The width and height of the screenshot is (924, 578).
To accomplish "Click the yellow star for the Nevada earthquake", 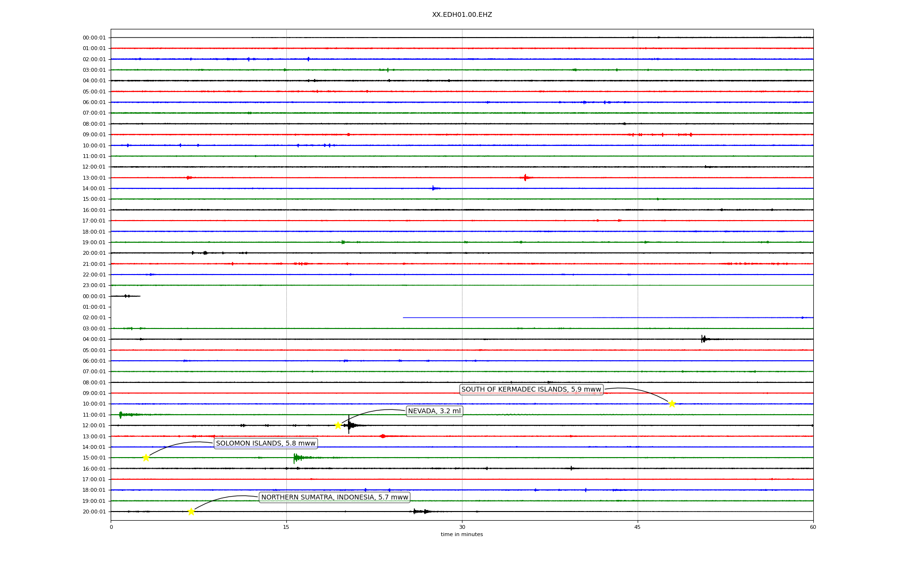I will (x=338, y=425).
